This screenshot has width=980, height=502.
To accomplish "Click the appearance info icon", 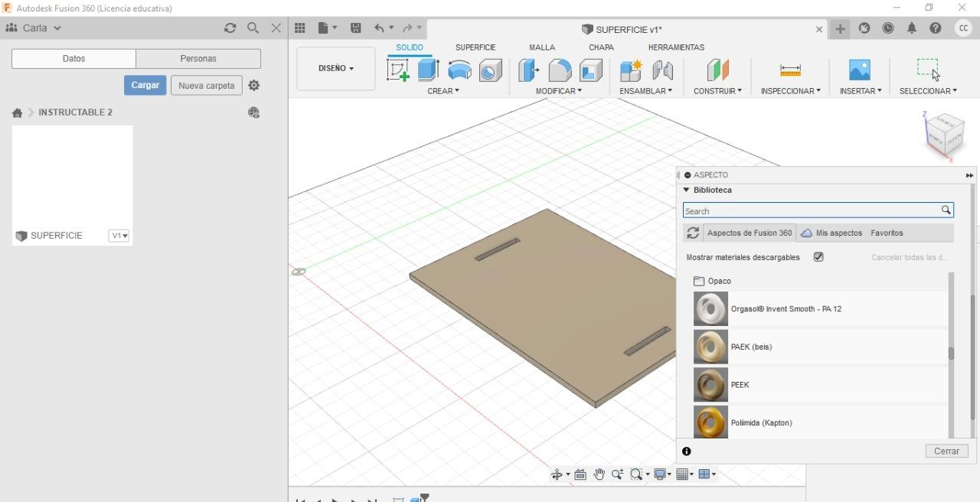I will click(x=687, y=451).
